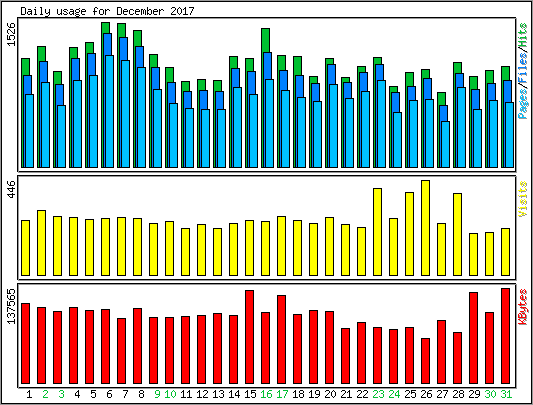533x405 pixels.
Task: Click the "446" visits axis value
Action: (11, 190)
